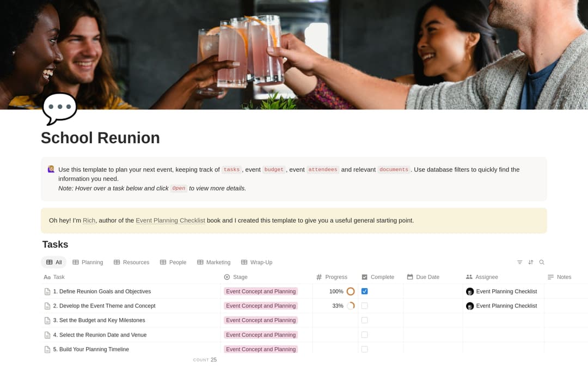Switch to the Planning view tab
This screenshot has height=367, width=588.
88,262
